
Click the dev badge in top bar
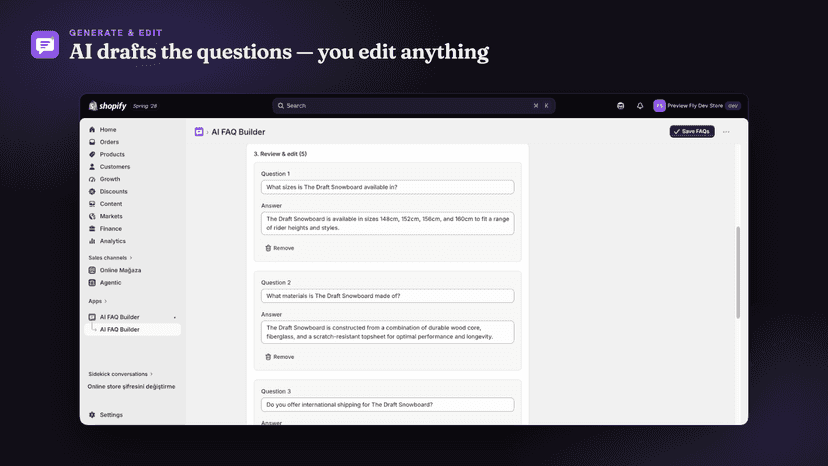(732, 106)
